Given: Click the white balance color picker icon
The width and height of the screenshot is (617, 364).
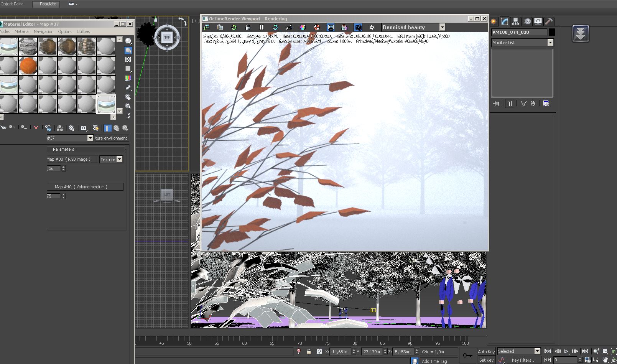Looking at the screenshot, I should click(x=303, y=27).
